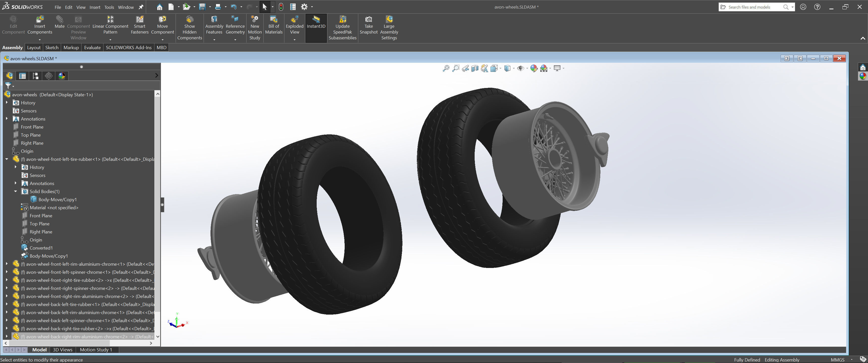Click the Home icon in toolbar
The height and width of the screenshot is (363, 868).
point(159,7)
